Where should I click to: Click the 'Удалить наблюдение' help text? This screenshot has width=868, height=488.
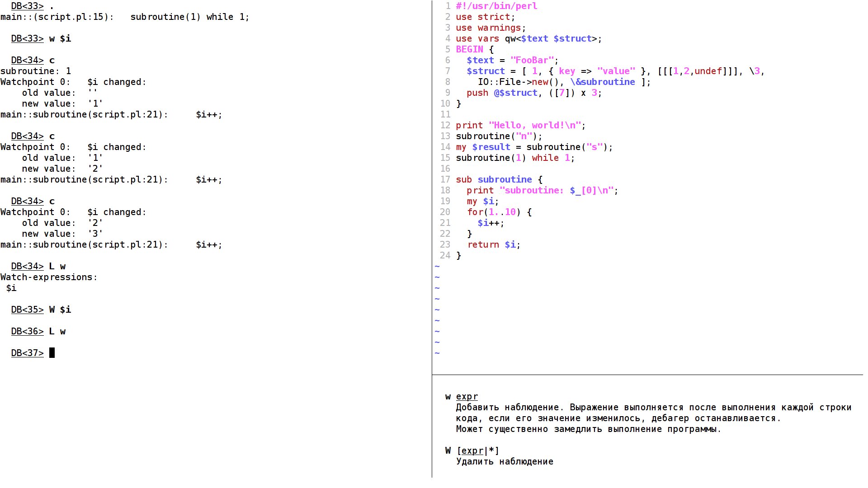click(x=505, y=461)
